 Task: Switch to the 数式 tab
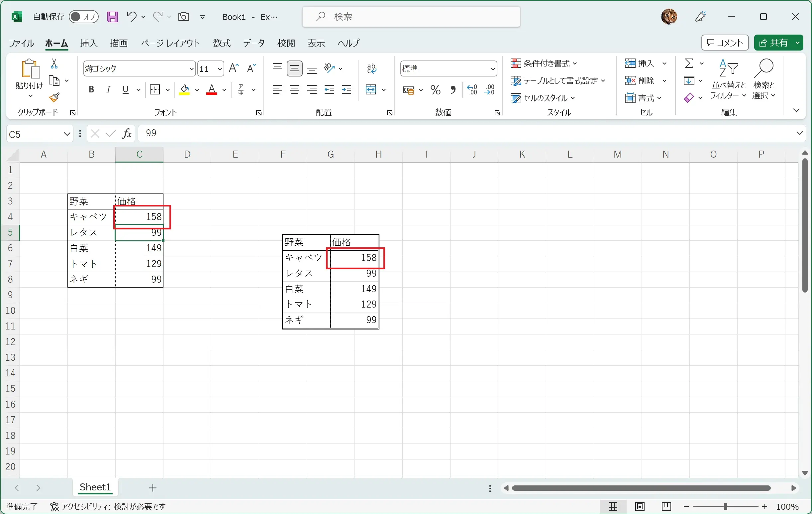click(x=222, y=43)
